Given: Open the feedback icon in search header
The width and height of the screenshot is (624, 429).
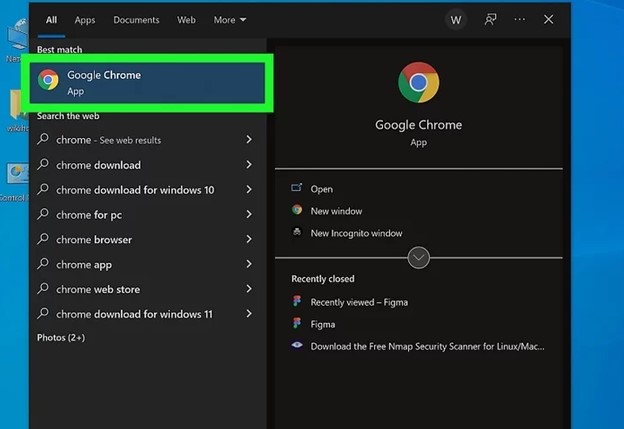Looking at the screenshot, I should coord(490,19).
